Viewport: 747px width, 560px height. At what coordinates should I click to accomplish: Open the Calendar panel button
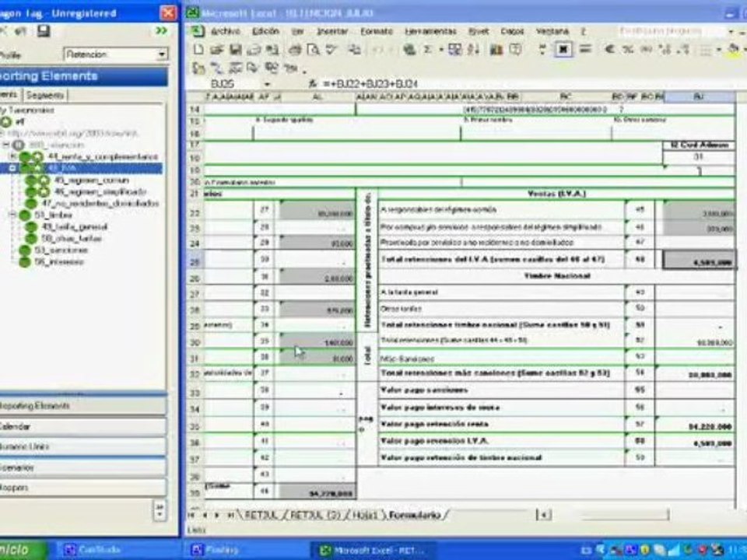pos(83,427)
